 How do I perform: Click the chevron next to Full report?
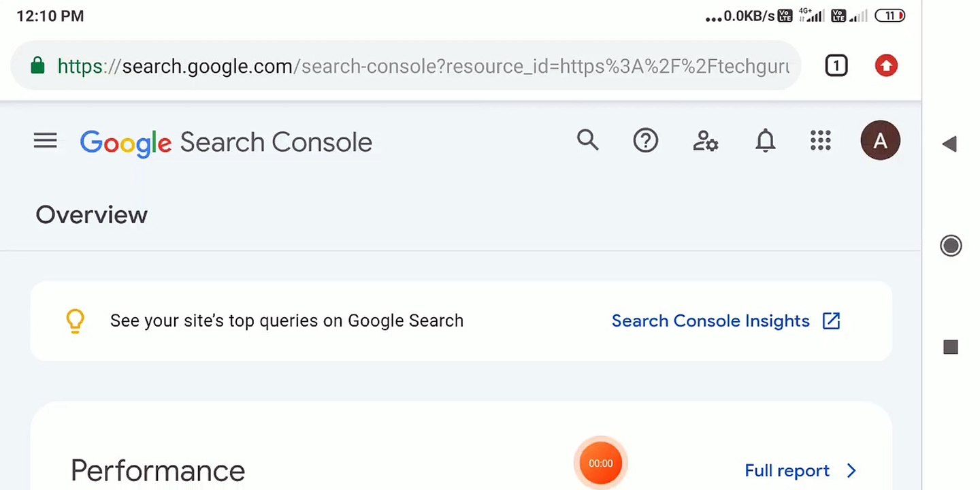coord(851,470)
